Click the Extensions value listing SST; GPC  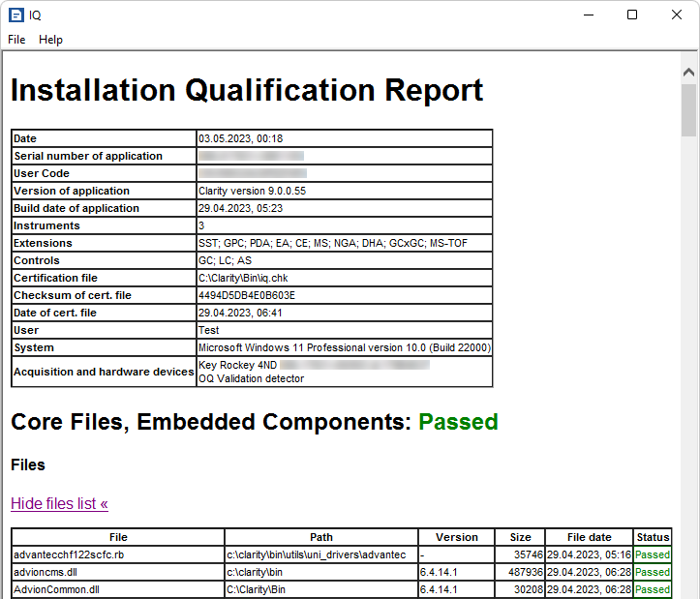pos(333,243)
